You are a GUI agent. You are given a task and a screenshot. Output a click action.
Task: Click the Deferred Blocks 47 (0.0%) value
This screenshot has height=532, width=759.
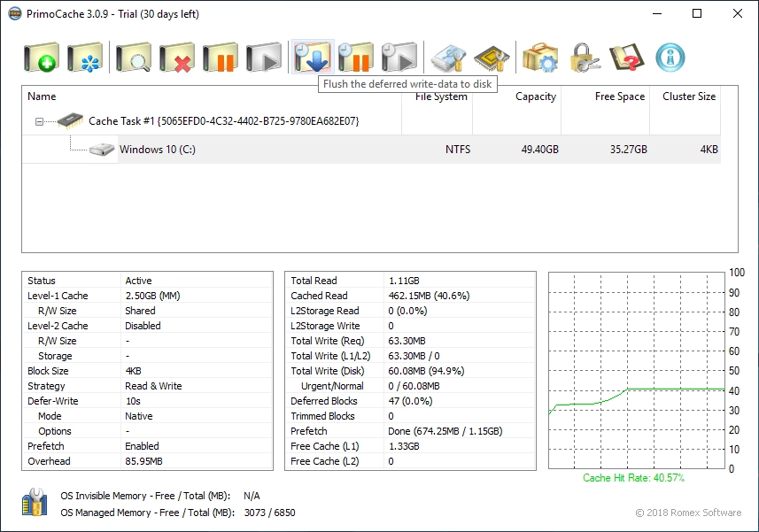pos(410,401)
